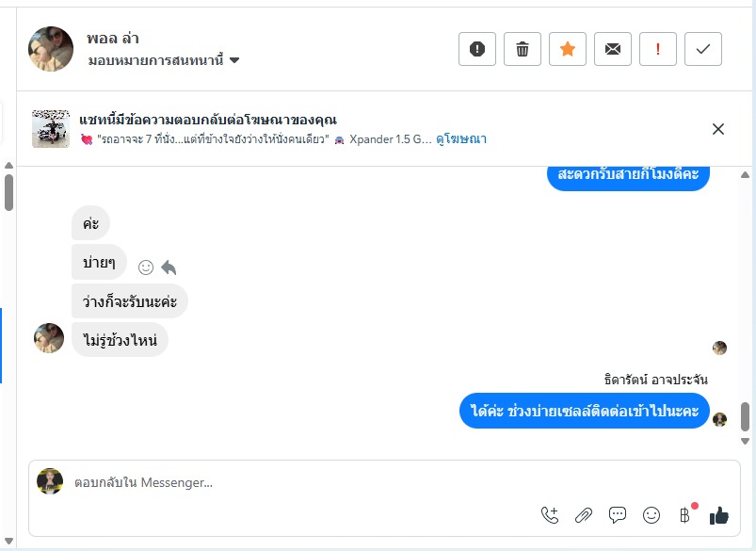Reply to the บ่ายๆ message

coord(169,267)
